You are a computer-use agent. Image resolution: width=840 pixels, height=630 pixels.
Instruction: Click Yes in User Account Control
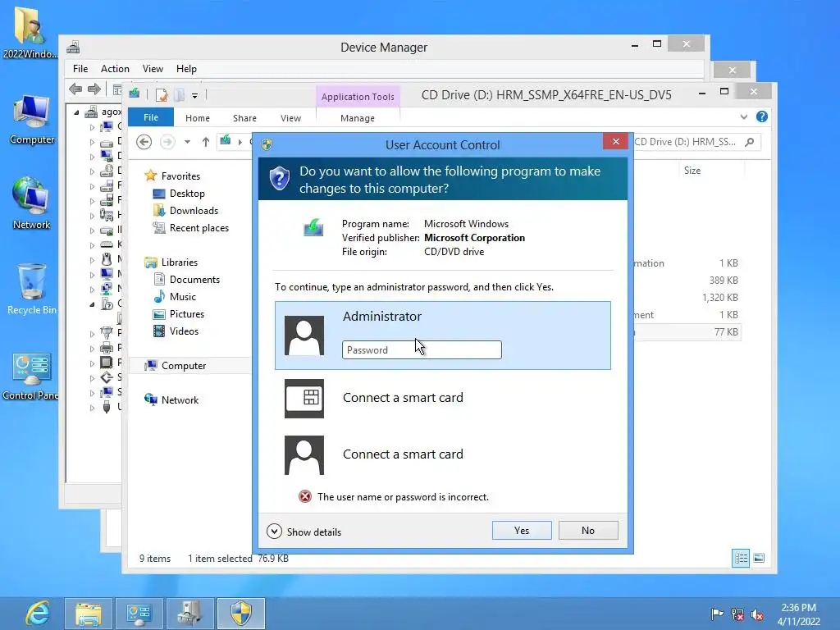[x=521, y=531]
